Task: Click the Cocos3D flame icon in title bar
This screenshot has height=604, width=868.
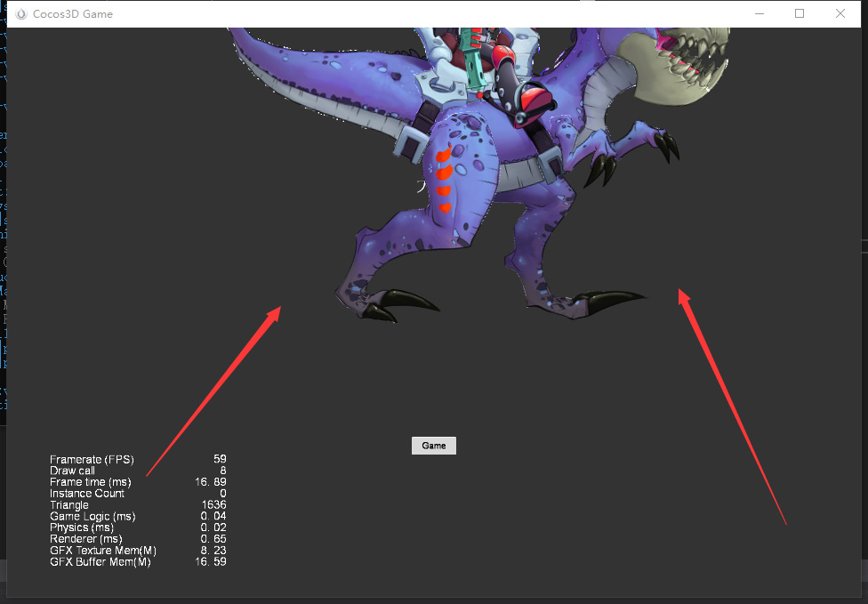Action: [x=21, y=14]
